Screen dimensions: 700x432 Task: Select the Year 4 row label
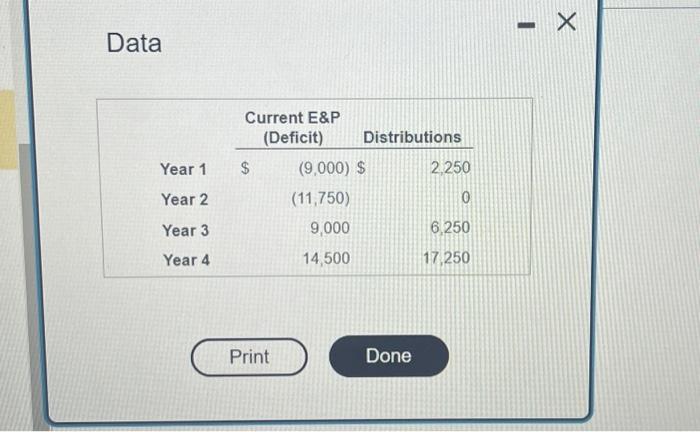coord(186,260)
